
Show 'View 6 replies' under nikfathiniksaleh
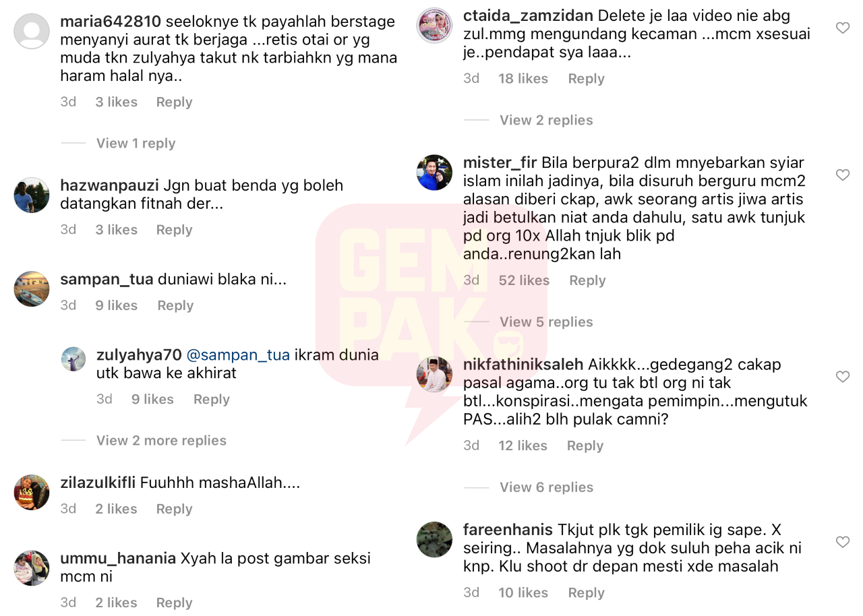tap(546, 487)
